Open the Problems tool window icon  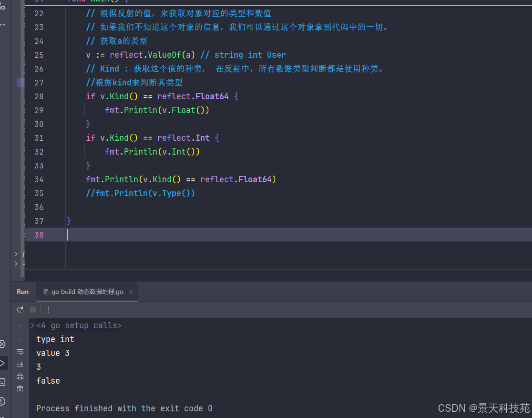(x=2, y=401)
